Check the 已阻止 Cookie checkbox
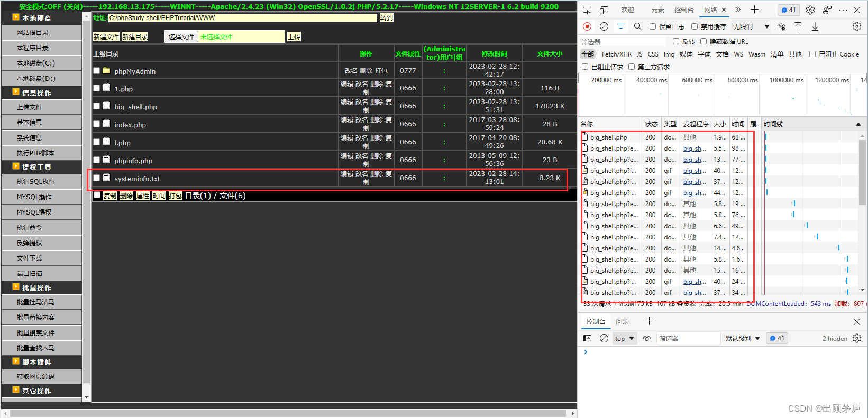 [x=812, y=54]
